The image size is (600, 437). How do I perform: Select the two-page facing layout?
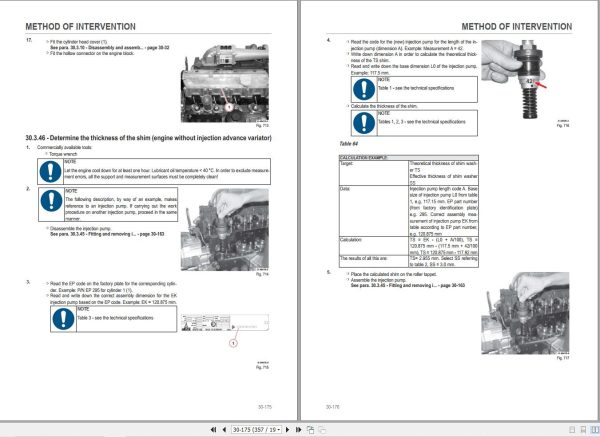coord(594,430)
